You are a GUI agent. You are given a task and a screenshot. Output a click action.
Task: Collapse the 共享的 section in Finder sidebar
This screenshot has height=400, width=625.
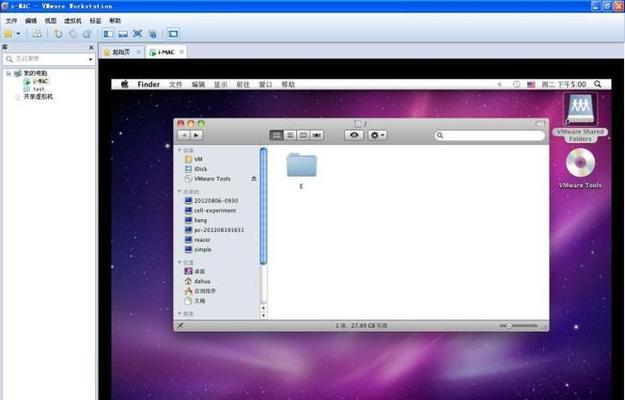[x=179, y=191]
